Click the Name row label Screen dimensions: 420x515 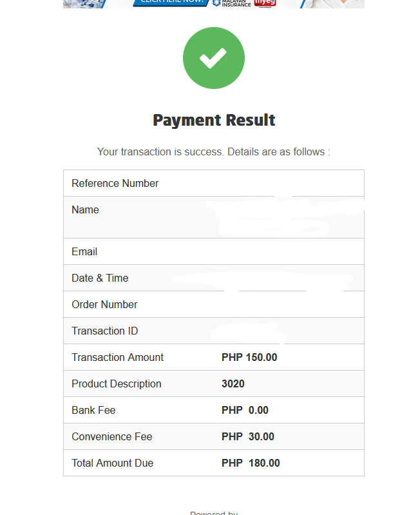85,210
